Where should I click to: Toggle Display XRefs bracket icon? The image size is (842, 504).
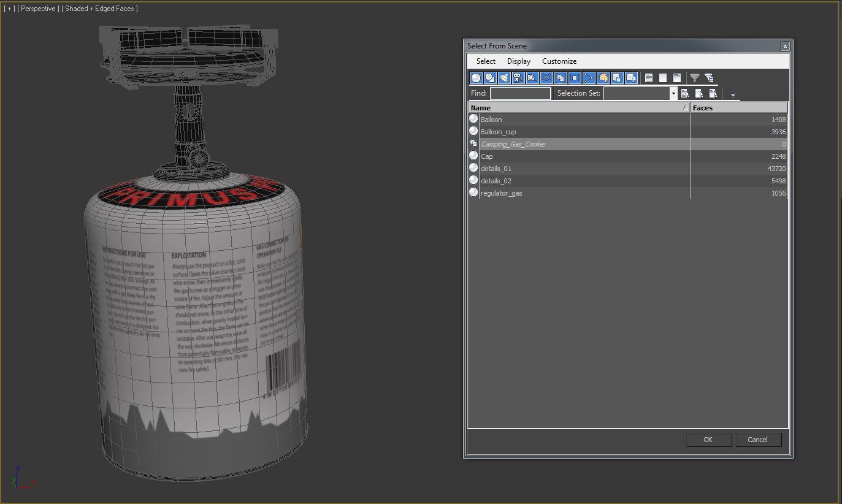(x=575, y=78)
